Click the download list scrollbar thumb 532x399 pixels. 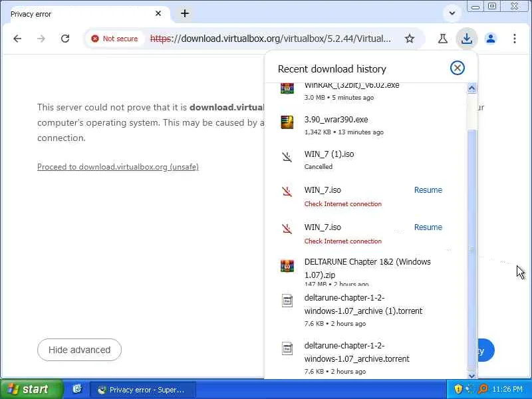coord(471,249)
